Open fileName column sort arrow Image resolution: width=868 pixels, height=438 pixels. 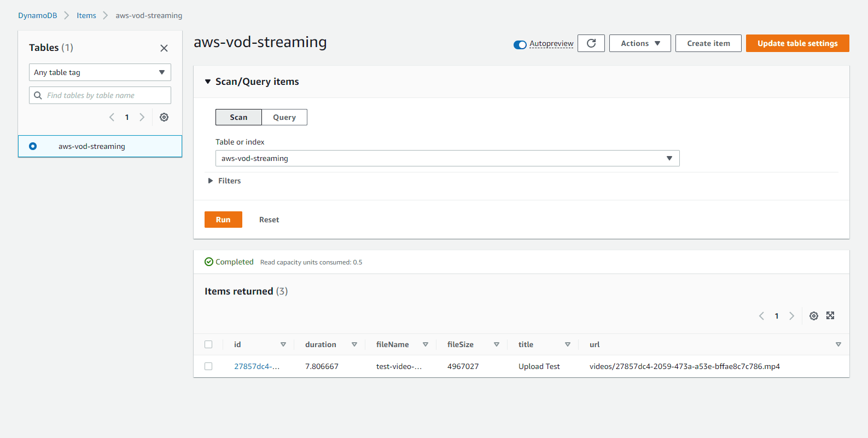click(x=426, y=344)
